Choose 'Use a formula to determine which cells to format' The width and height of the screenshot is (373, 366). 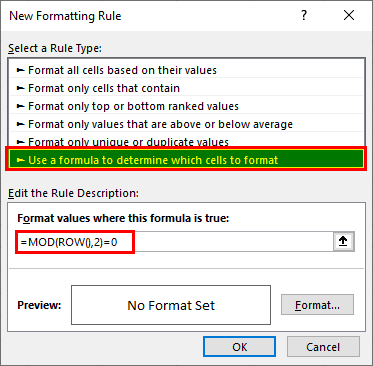186,159
